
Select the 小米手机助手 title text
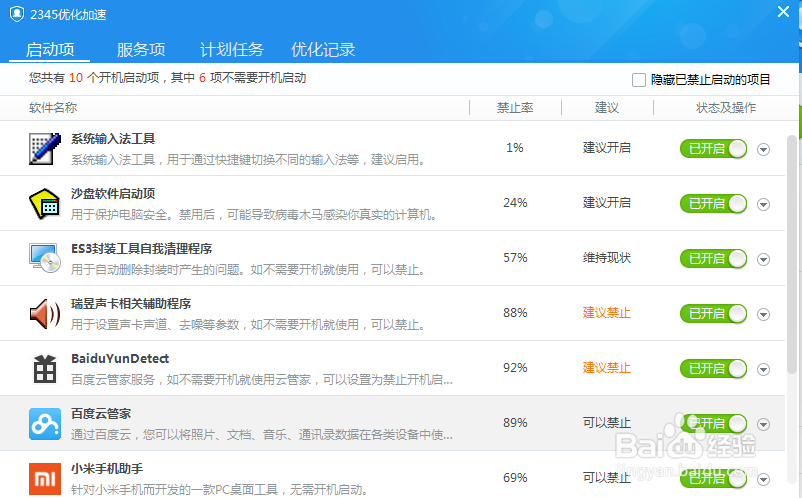[x=107, y=469]
